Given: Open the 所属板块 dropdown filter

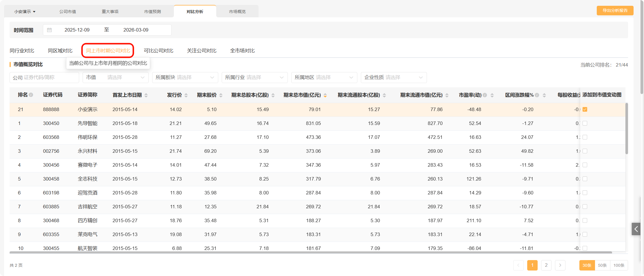Looking at the screenshot, I should pos(185,78).
